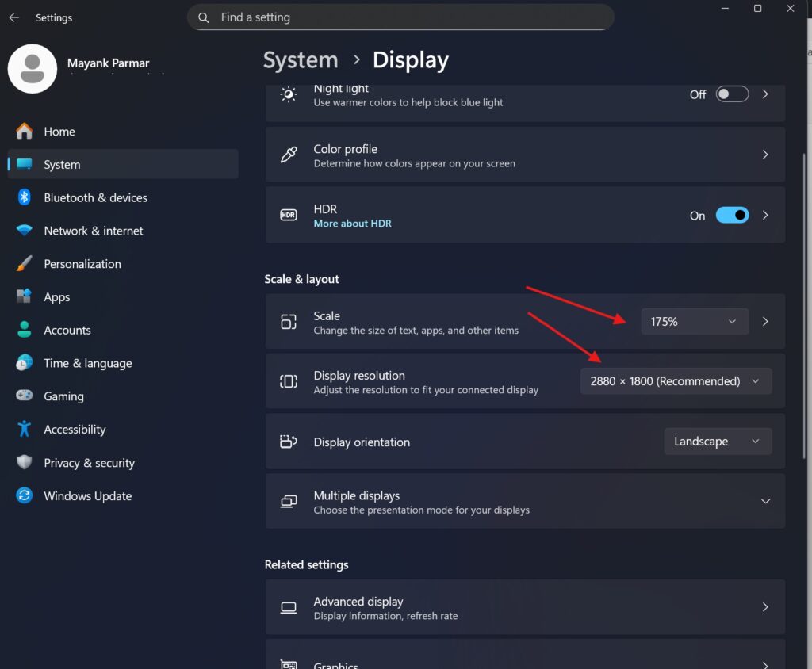
Task: Select the Night light icon
Action: (x=289, y=94)
